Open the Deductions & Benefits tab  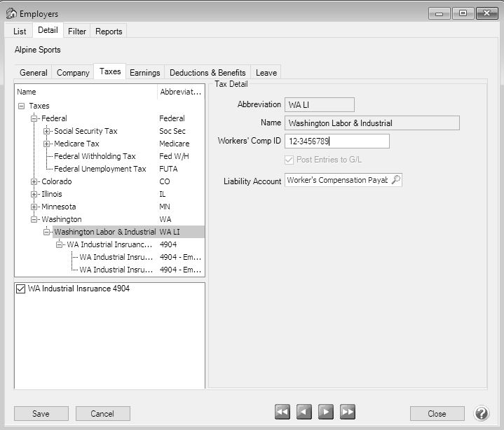(207, 72)
